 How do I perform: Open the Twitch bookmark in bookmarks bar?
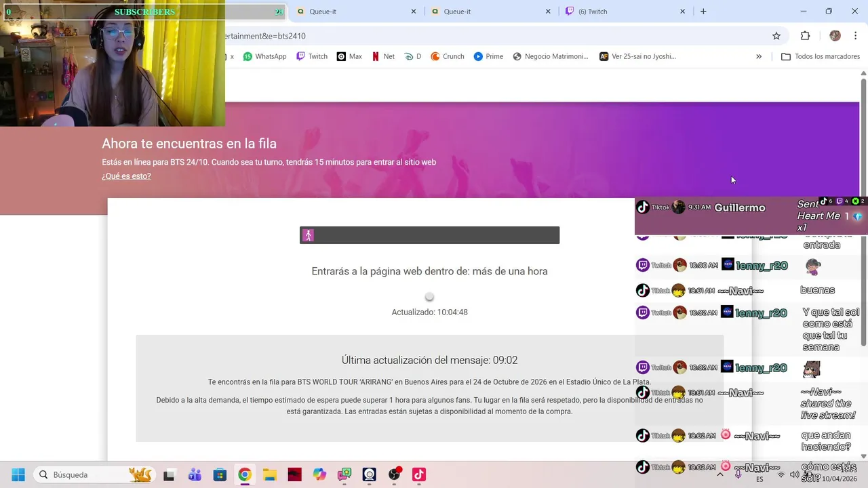(x=312, y=56)
